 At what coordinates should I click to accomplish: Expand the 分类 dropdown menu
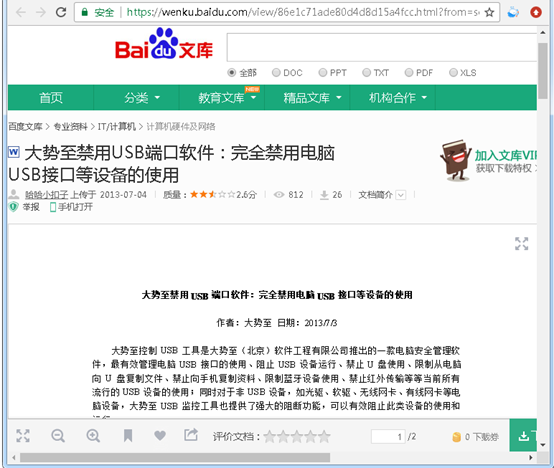[142, 97]
